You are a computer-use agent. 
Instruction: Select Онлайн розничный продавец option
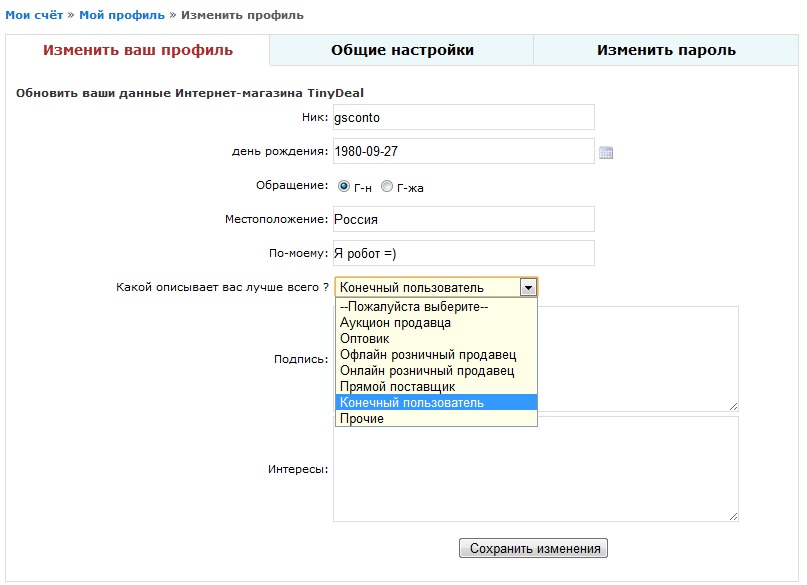click(x=427, y=371)
